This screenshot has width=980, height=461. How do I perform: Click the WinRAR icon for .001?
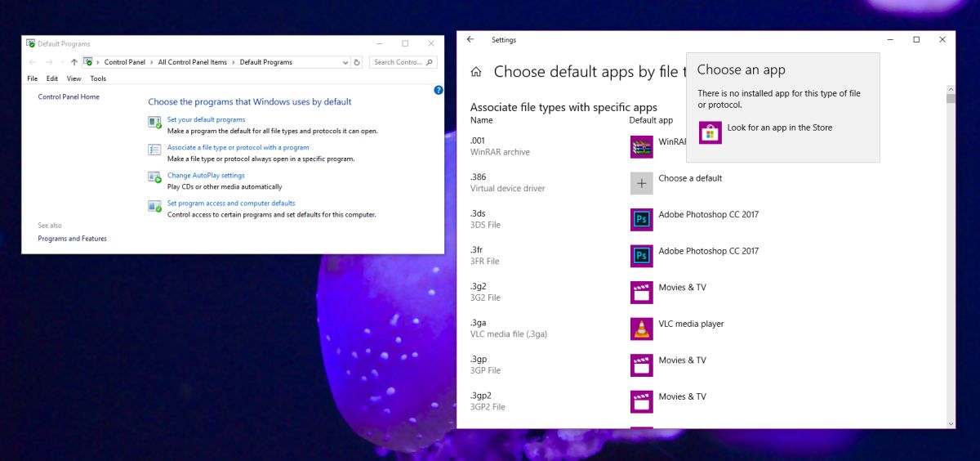(x=642, y=147)
